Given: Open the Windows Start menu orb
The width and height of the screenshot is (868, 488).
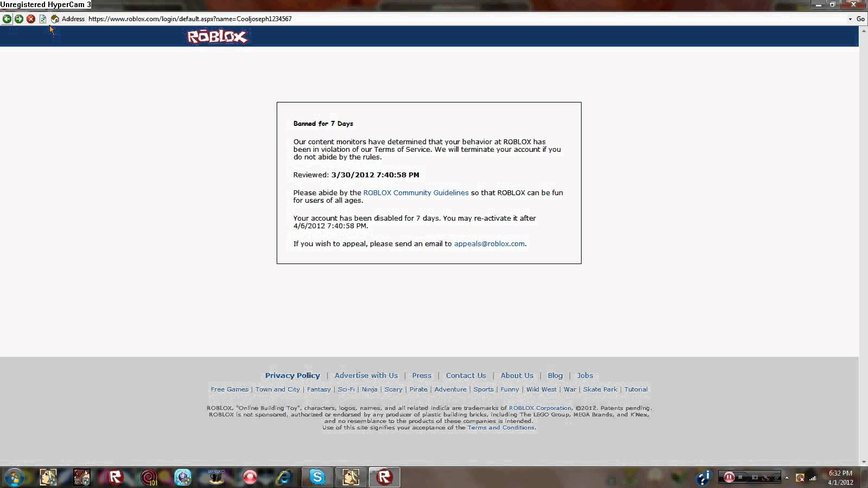Looking at the screenshot, I should point(14,478).
